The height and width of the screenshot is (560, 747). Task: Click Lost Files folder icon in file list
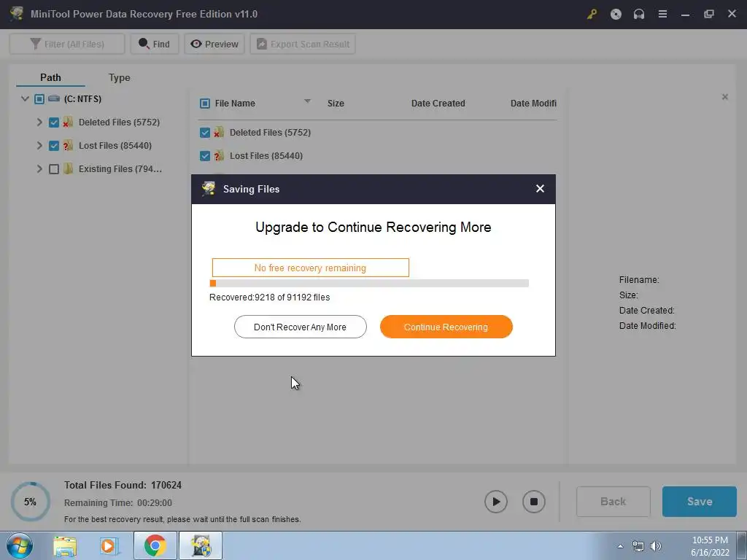[x=219, y=156]
